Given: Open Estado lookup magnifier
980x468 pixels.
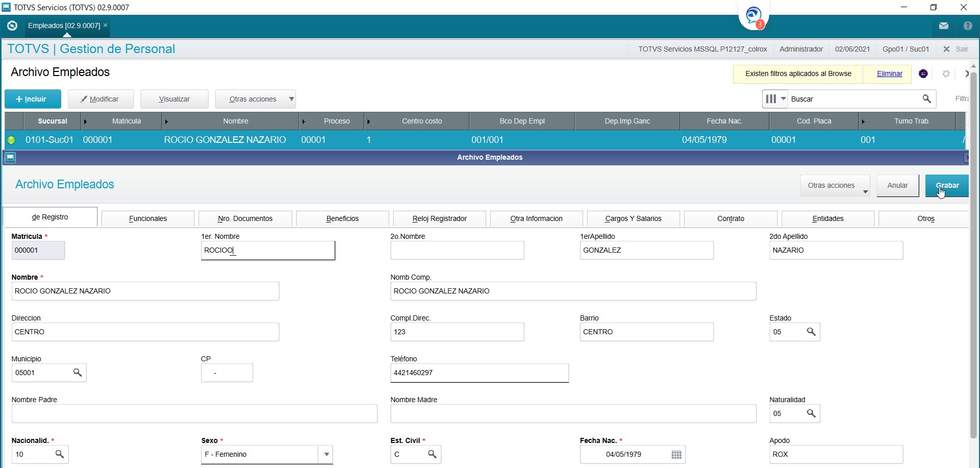Looking at the screenshot, I should point(811,332).
